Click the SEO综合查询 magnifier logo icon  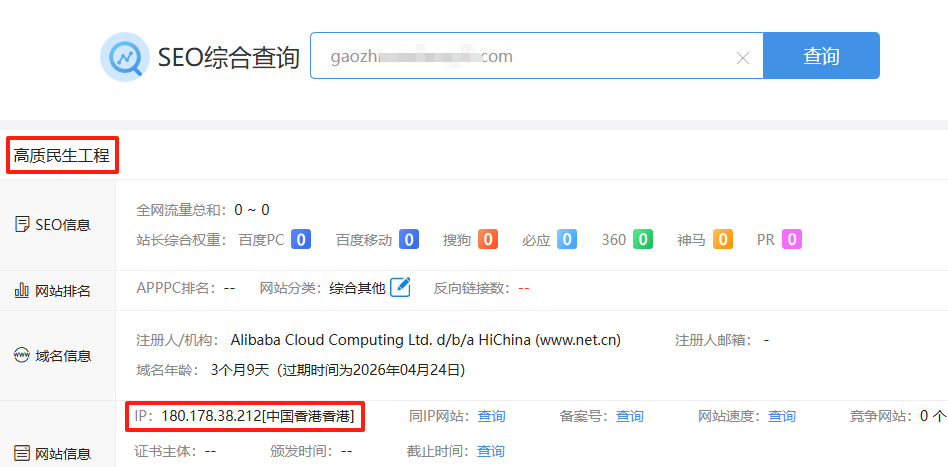(x=125, y=57)
